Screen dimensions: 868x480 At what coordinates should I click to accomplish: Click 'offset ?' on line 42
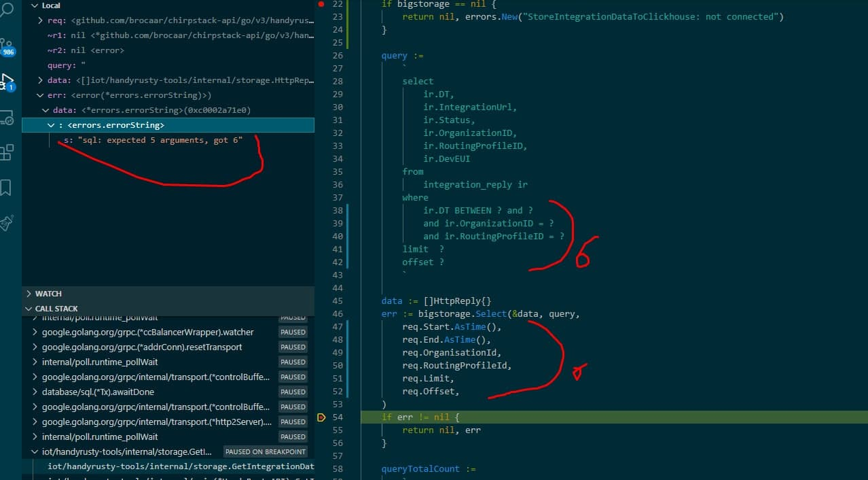coord(423,262)
